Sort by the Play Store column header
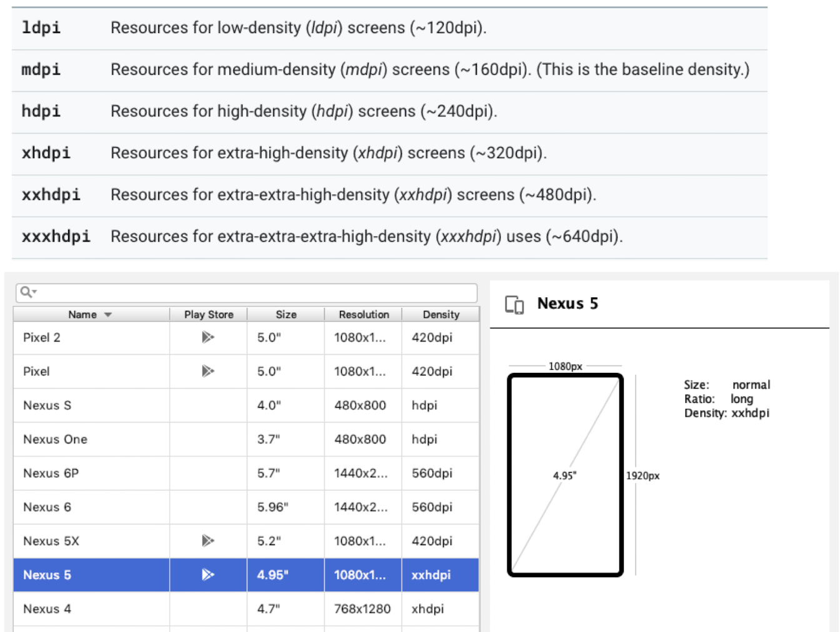The image size is (840, 632). (x=209, y=314)
